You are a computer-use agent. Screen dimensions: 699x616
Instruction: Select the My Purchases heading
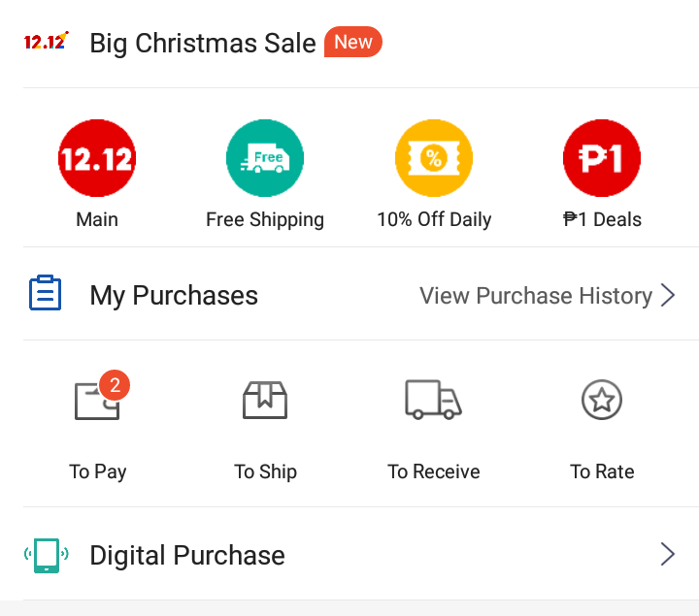[x=174, y=295]
